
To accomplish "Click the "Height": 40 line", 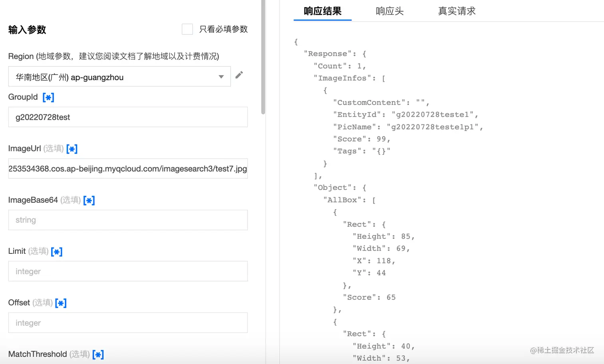I will (x=383, y=346).
